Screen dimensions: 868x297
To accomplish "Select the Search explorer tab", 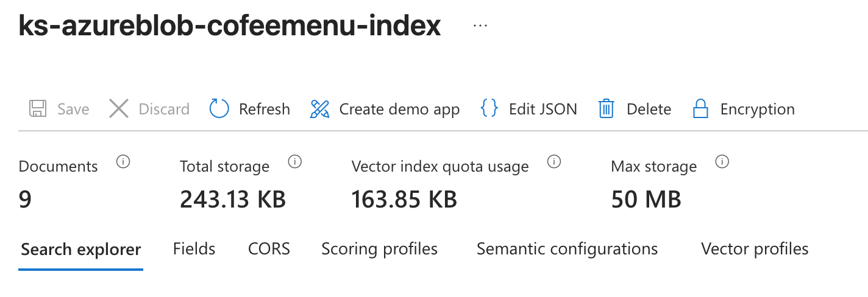I will tap(81, 249).
